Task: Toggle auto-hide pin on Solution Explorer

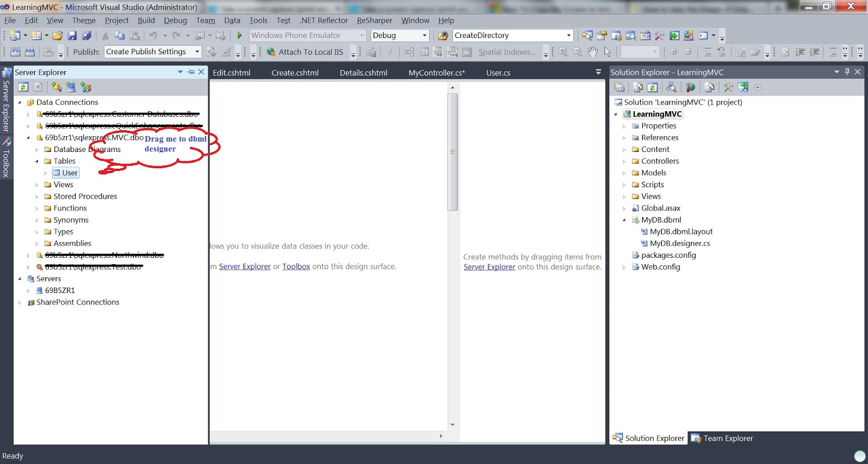Action: [847, 72]
